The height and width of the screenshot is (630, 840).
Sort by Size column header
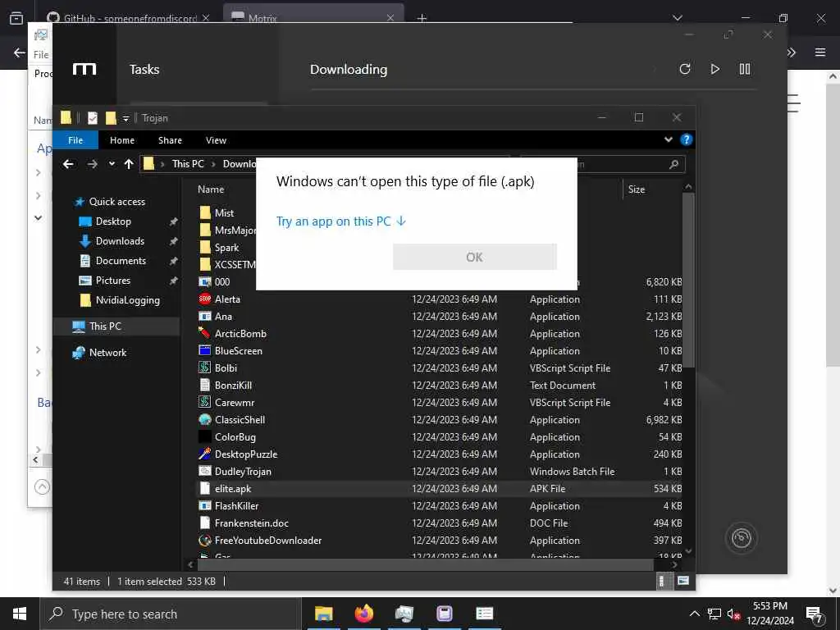[637, 189]
